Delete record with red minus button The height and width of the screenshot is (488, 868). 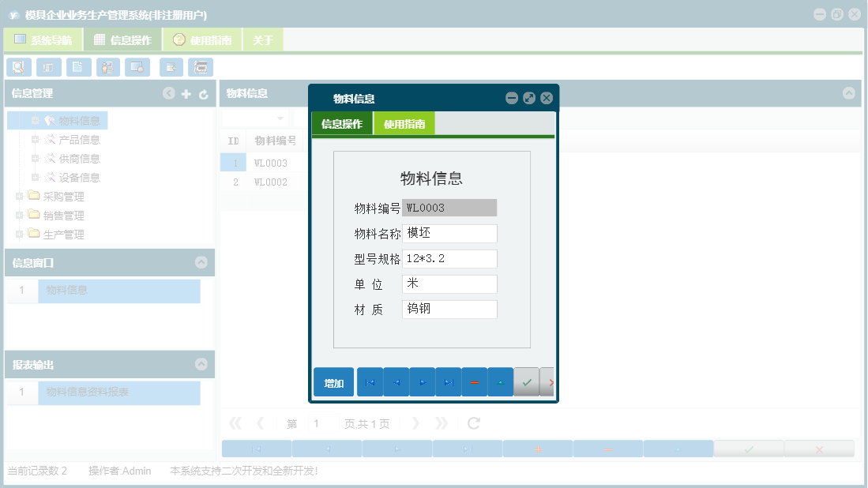[475, 381]
